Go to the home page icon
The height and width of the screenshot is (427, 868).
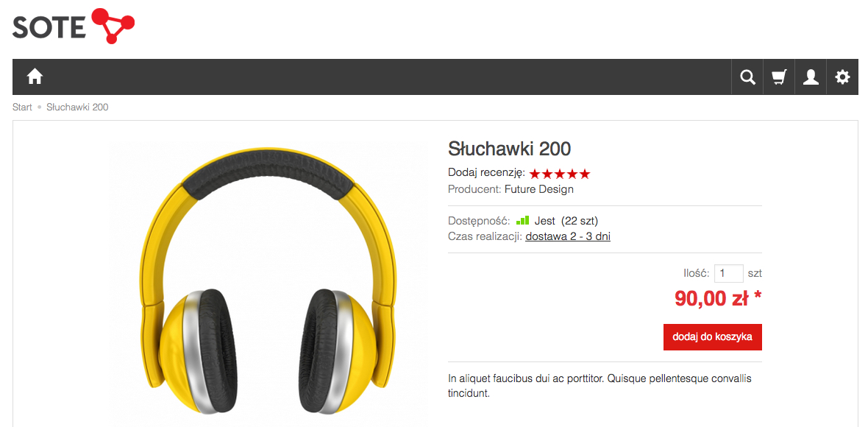click(35, 77)
